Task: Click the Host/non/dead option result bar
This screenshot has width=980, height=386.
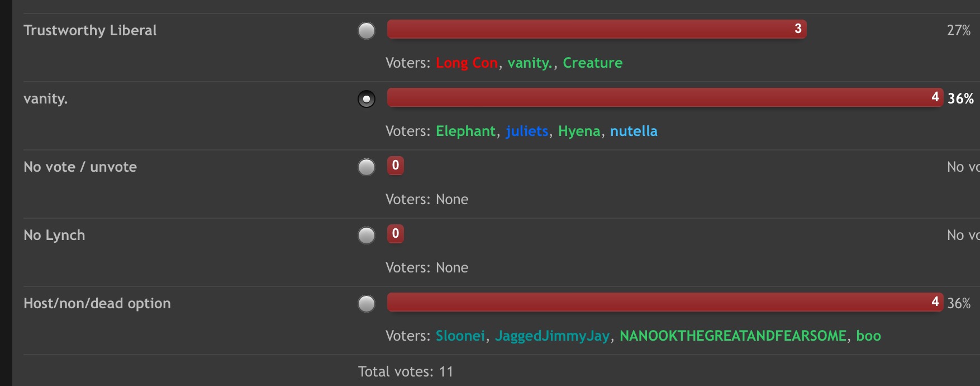Action: click(665, 302)
